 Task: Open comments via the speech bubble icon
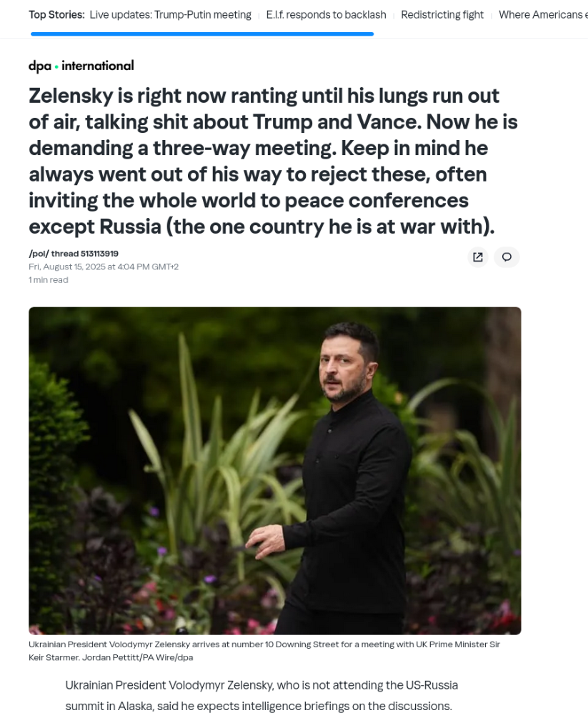pyautogui.click(x=507, y=257)
